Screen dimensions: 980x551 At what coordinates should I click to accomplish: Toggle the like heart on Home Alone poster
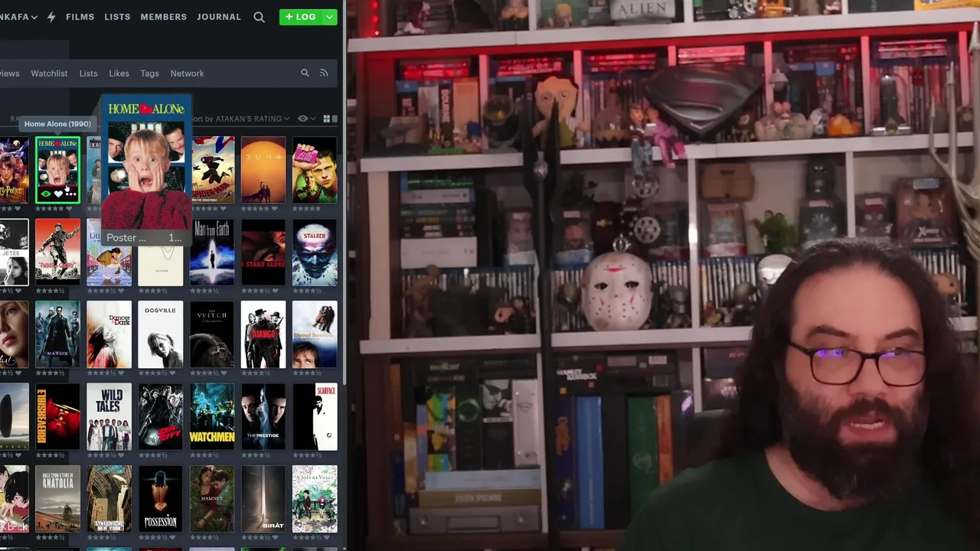(x=58, y=194)
